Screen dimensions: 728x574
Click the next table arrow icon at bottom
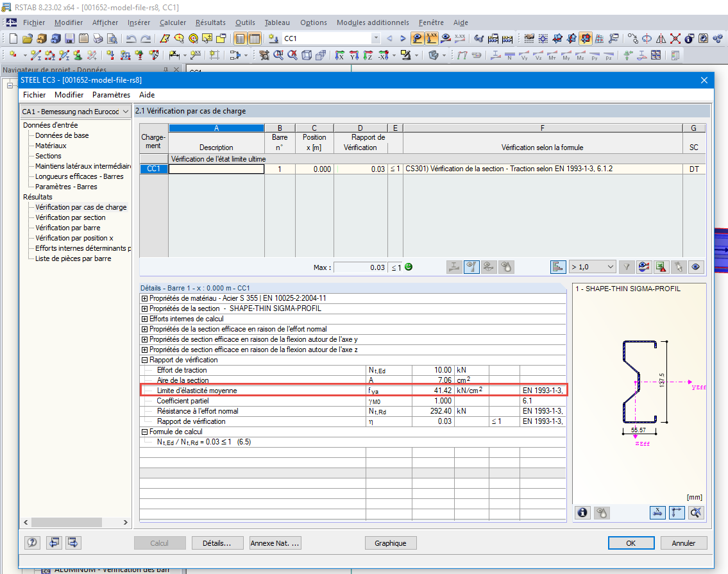[73, 543]
